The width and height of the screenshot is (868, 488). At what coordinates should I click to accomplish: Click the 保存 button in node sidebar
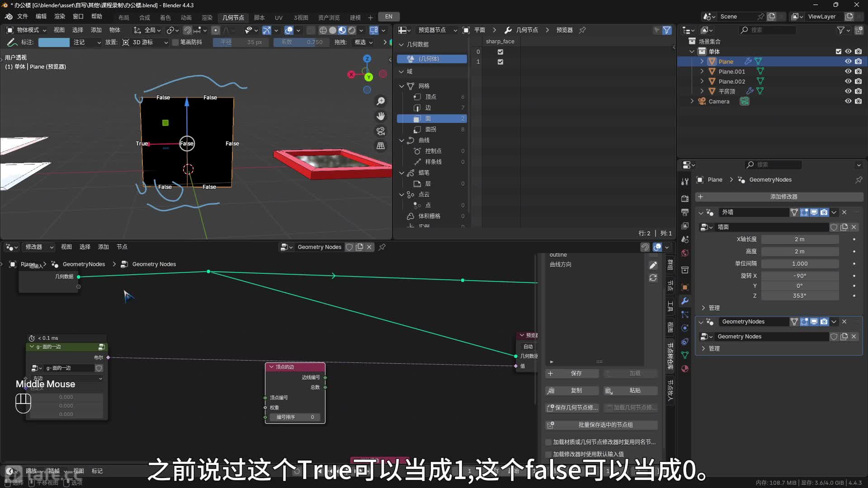tap(572, 374)
